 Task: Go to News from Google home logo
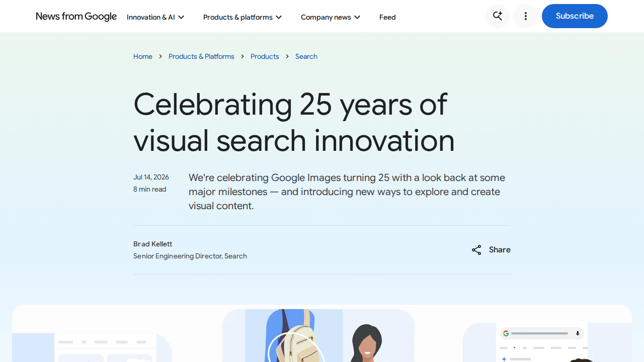76,17
